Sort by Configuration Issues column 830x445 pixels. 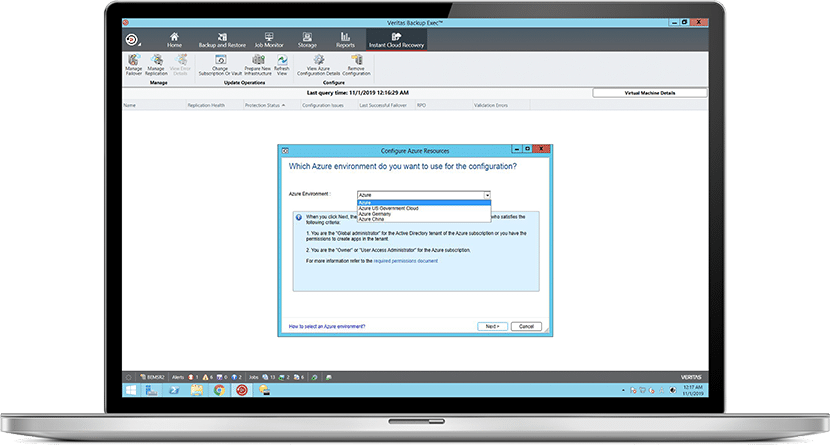[328, 105]
